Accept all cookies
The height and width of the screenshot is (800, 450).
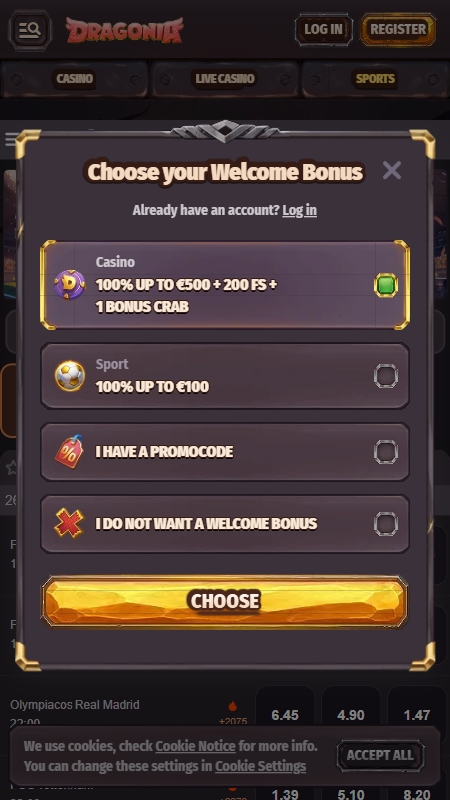380,755
